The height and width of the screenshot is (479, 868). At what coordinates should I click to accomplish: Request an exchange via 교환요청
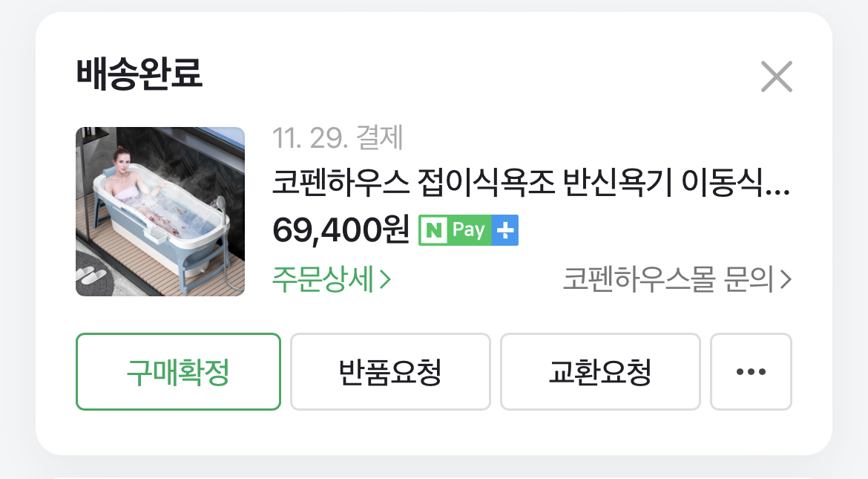coord(601,371)
